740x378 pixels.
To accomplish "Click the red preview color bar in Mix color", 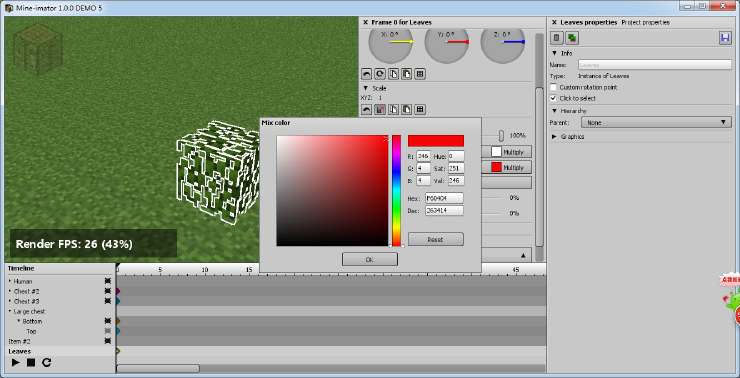I will pos(436,141).
